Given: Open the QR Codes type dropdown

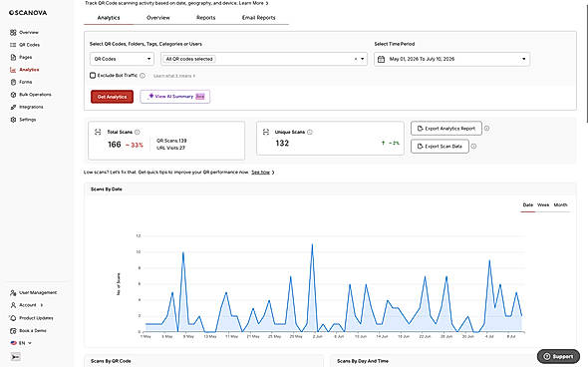Looking at the screenshot, I should point(122,59).
